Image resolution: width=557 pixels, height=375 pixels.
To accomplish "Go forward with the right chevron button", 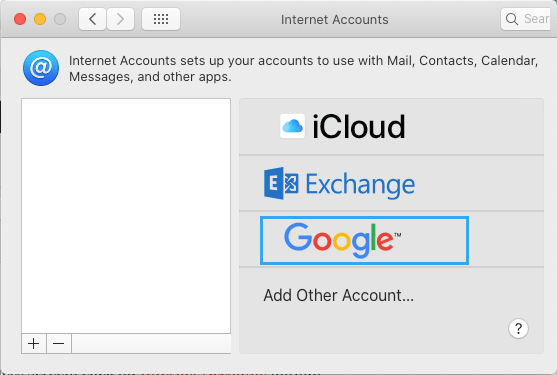I will (120, 19).
